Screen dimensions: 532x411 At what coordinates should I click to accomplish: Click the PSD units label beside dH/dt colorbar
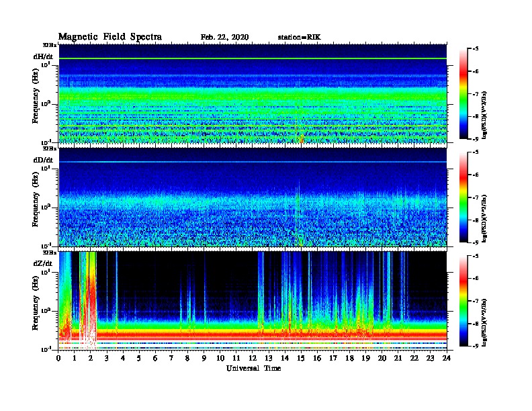click(485, 116)
